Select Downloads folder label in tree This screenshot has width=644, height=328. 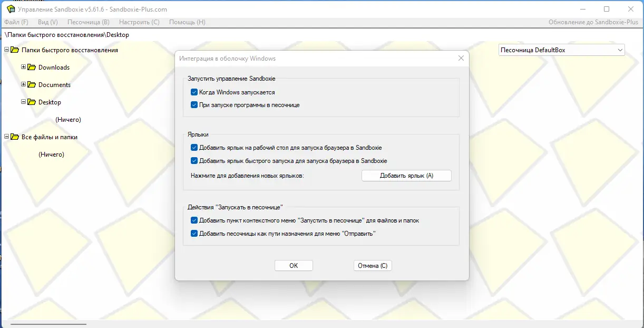pyautogui.click(x=54, y=67)
